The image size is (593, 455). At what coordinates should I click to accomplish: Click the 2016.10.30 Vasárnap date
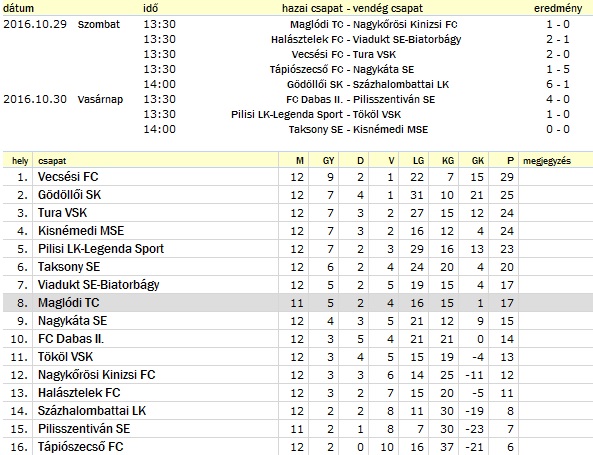(x=63, y=99)
